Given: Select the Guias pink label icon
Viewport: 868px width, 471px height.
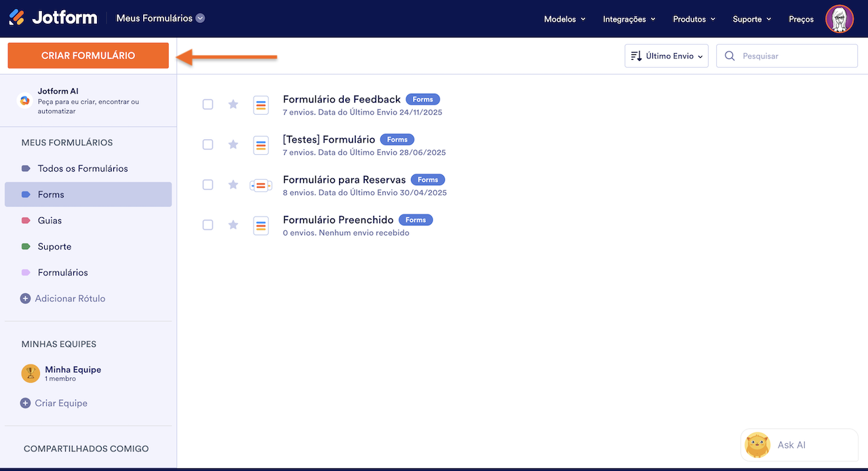Looking at the screenshot, I should pos(26,220).
